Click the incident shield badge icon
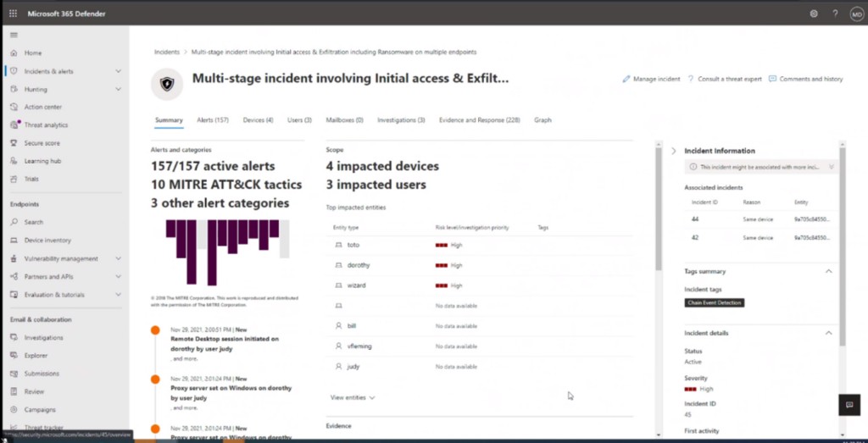Image resolution: width=868 pixels, height=443 pixels. [167, 84]
